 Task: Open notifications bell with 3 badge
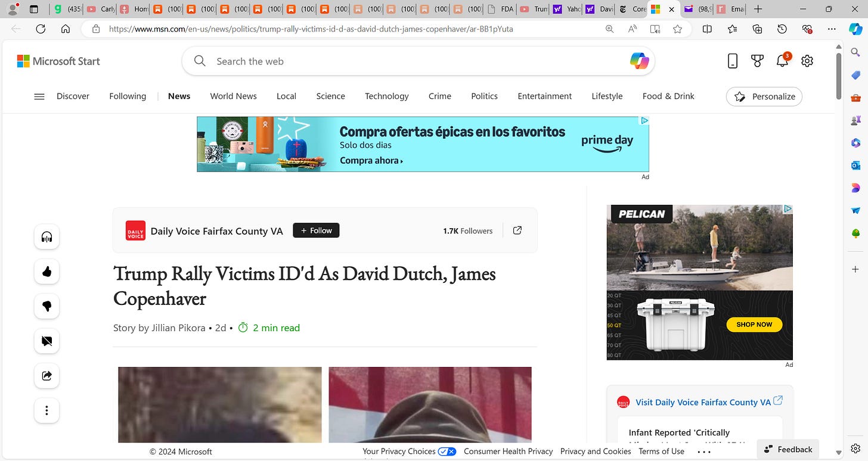point(783,60)
